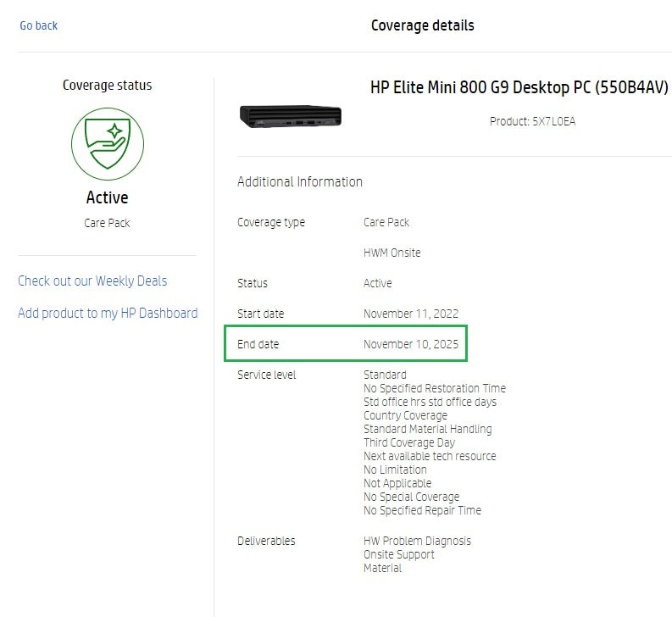Select the Country Coverage line
672x617 pixels.
tap(405, 416)
